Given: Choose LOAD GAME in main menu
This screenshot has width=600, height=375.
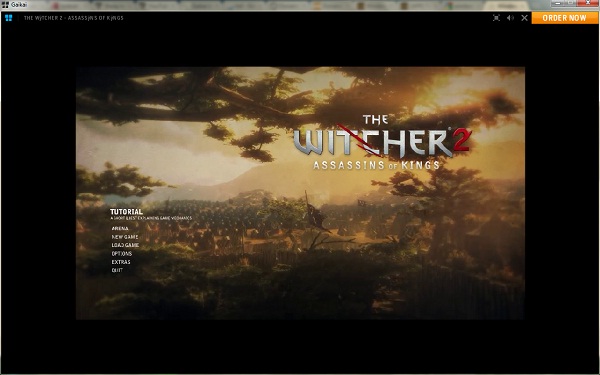Looking at the screenshot, I should pos(125,245).
